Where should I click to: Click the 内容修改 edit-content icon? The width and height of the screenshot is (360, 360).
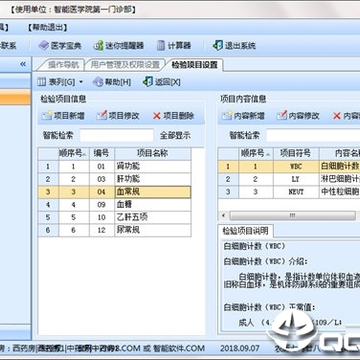282,116
